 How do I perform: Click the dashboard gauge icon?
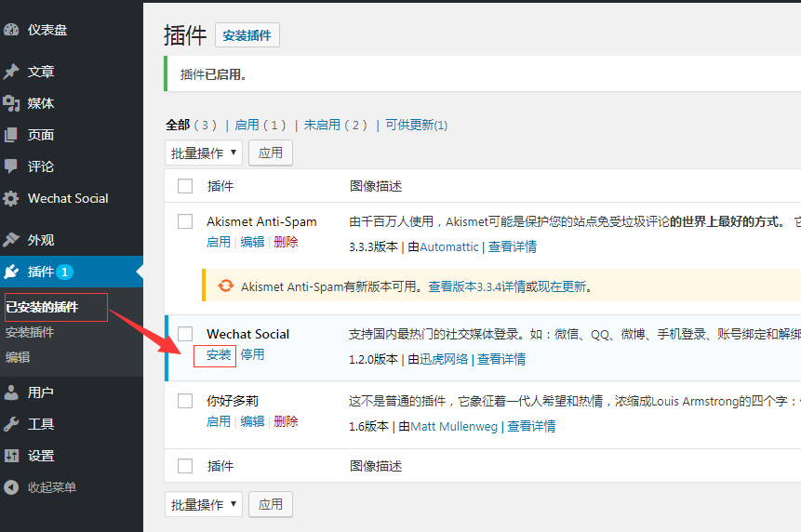(x=11, y=30)
